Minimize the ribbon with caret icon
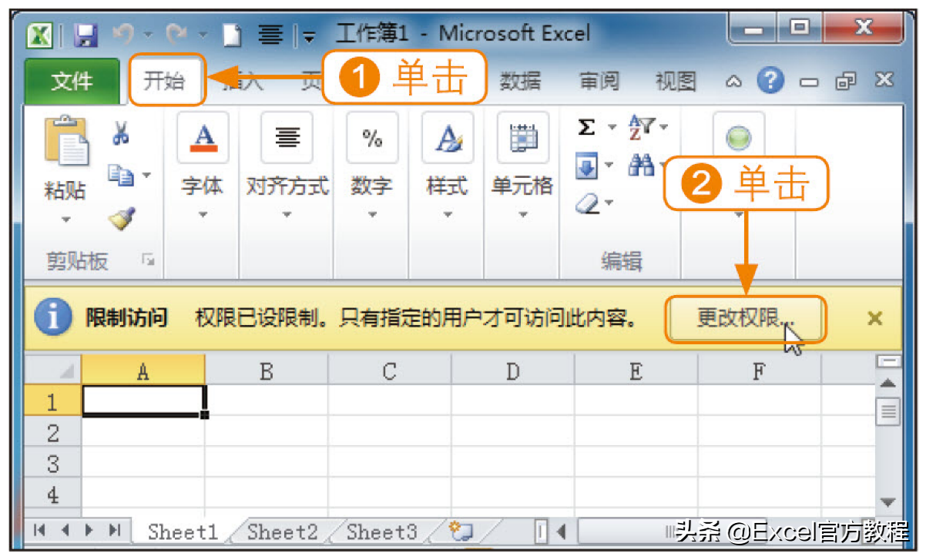 [x=734, y=80]
